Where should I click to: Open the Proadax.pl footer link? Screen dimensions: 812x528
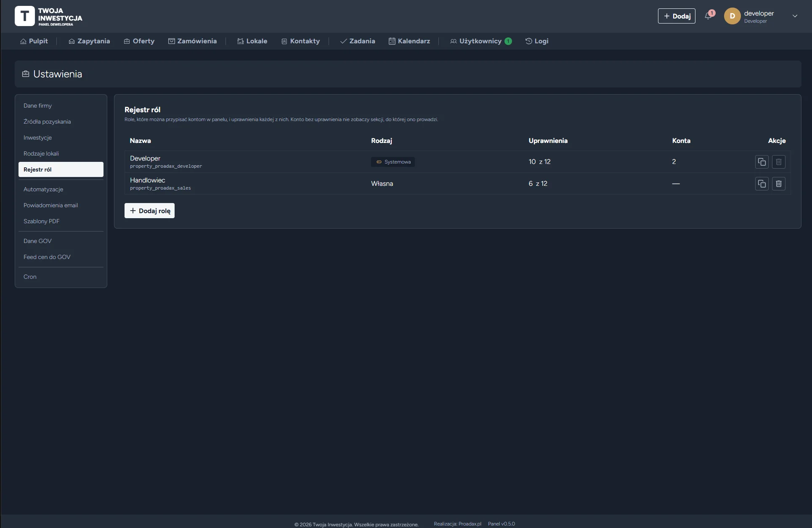470,524
